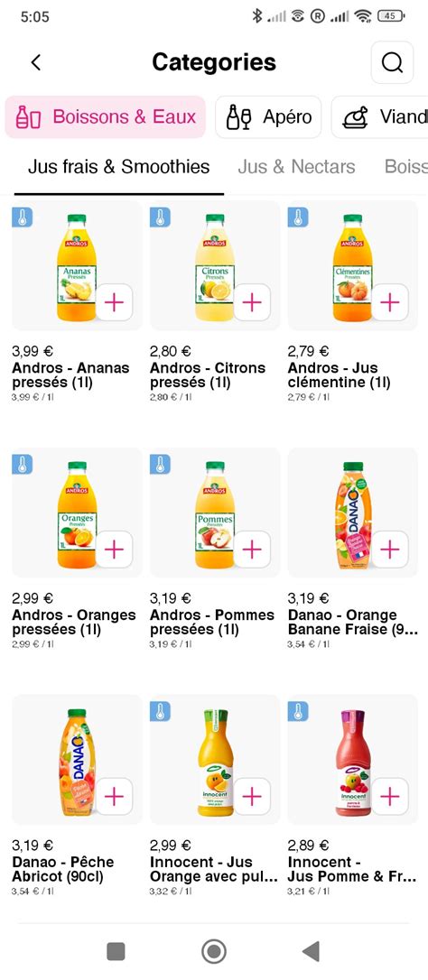Add Andros Jus clémentine to cart
This screenshot has height=980, width=428.
tap(389, 302)
